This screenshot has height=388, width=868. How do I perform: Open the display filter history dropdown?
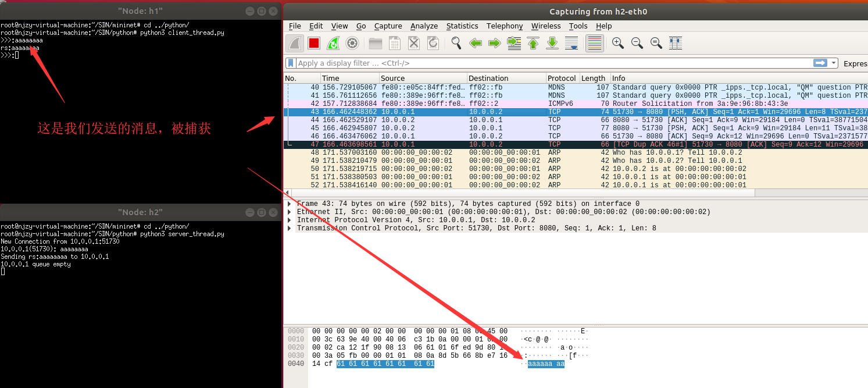[x=834, y=63]
